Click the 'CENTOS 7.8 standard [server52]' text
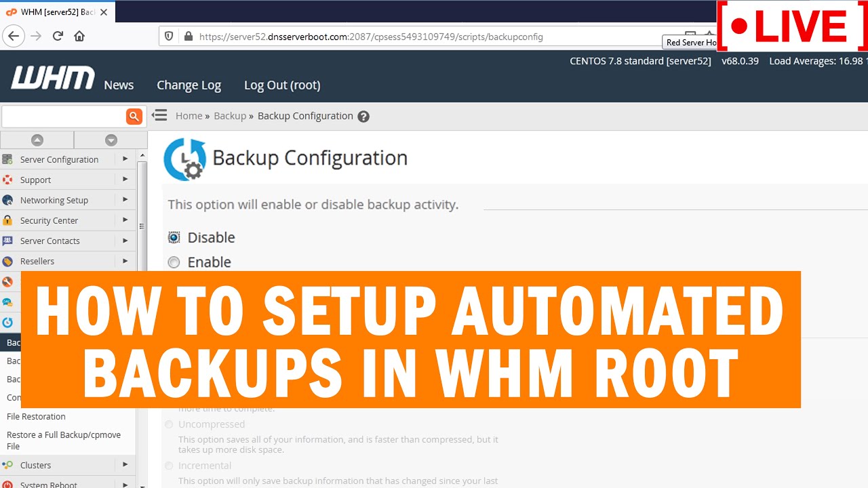The width and height of the screenshot is (868, 488). 640,61
